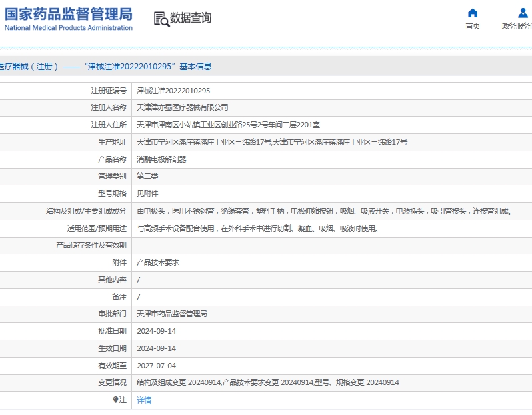Open the 首页 navigation label
532x415 pixels.
[473, 26]
